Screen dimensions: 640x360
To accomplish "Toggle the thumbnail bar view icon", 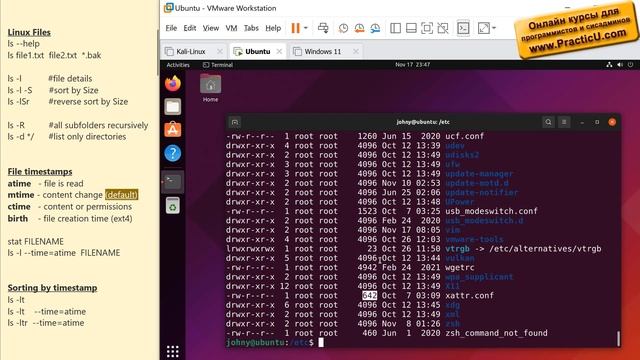I will [x=411, y=28].
